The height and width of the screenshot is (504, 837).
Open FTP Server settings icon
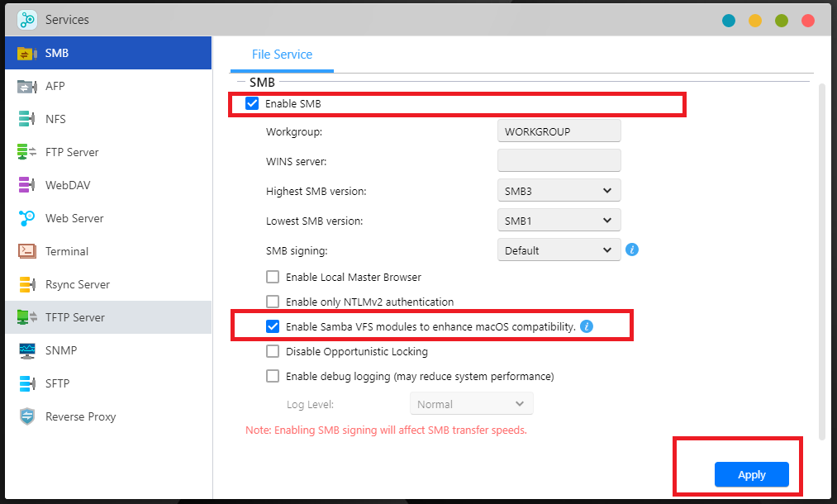[27, 152]
